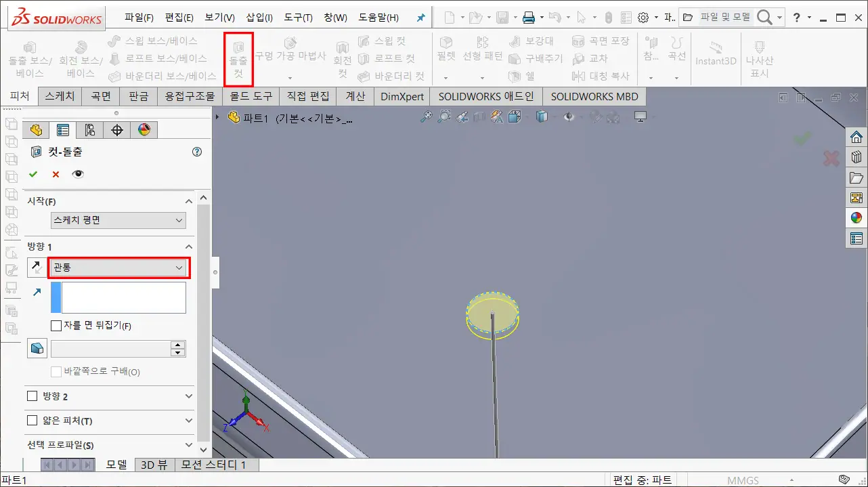
Task: Click the Zoom to Fit view icon
Action: click(x=426, y=117)
